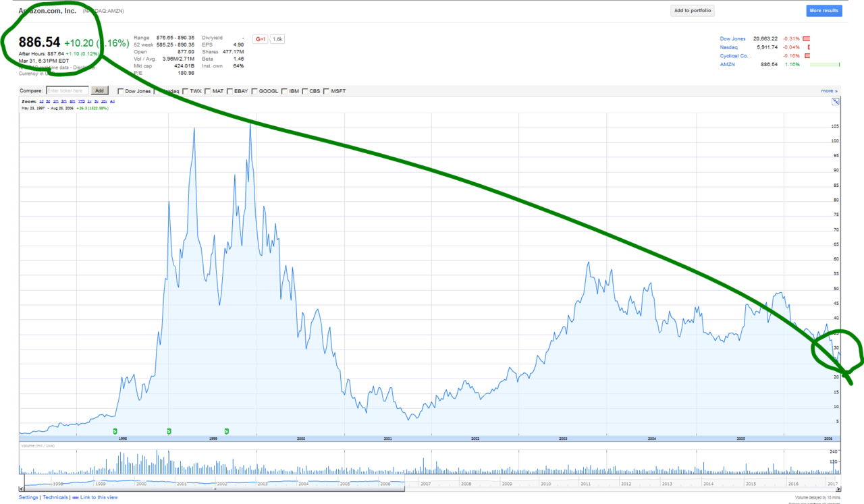Image resolution: width=864 pixels, height=504 pixels.
Task: Tick the MAT compare checkbox
Action: [207, 91]
